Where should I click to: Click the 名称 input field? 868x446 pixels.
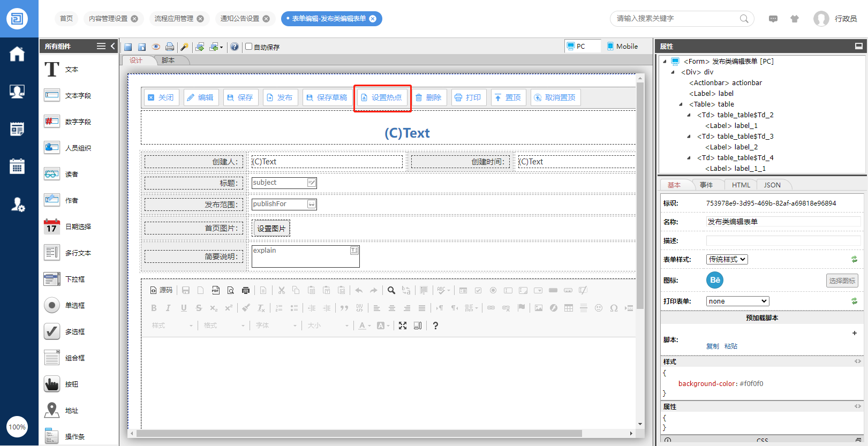click(x=783, y=222)
